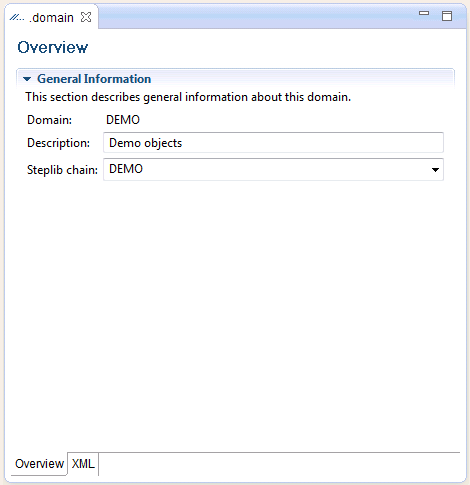The image size is (470, 485).
Task: Click the Domain label
Action: (x=49, y=120)
